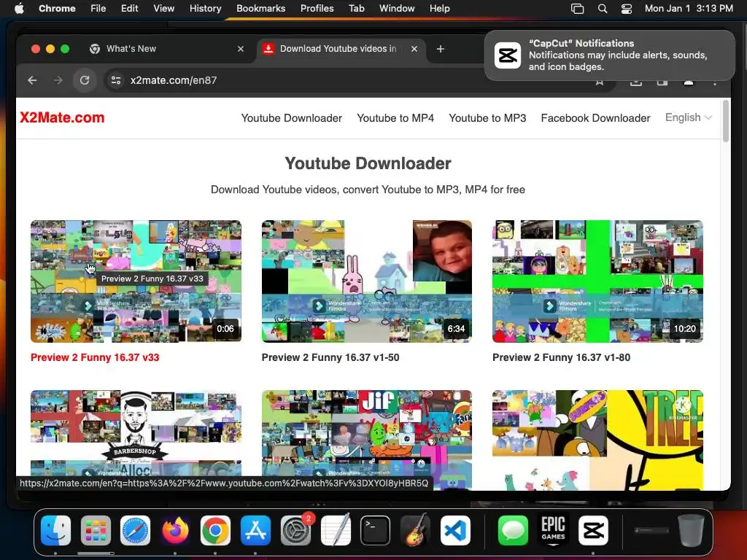Open the Chrome menu in menu bar

pos(57,8)
